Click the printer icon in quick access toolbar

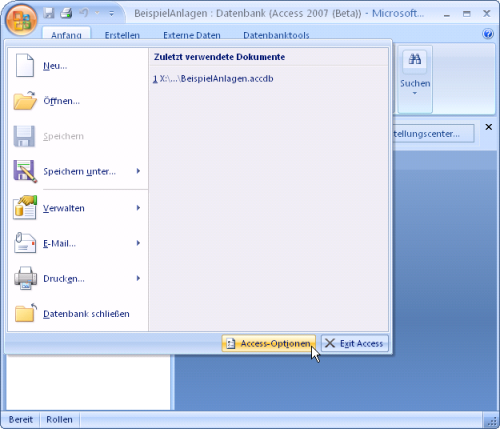point(66,13)
